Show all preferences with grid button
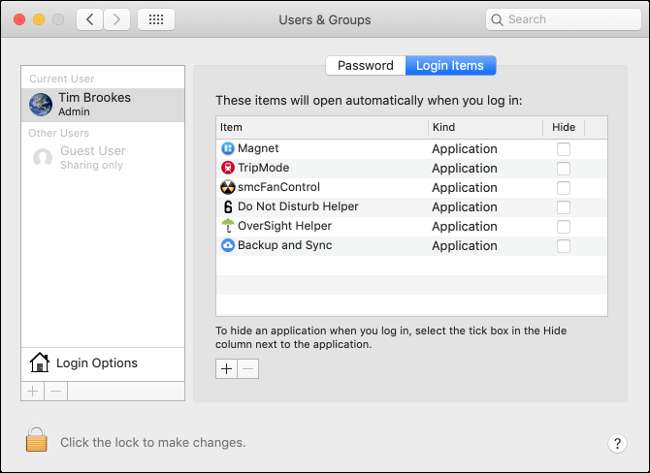Viewport: 650px width, 473px height. click(155, 20)
